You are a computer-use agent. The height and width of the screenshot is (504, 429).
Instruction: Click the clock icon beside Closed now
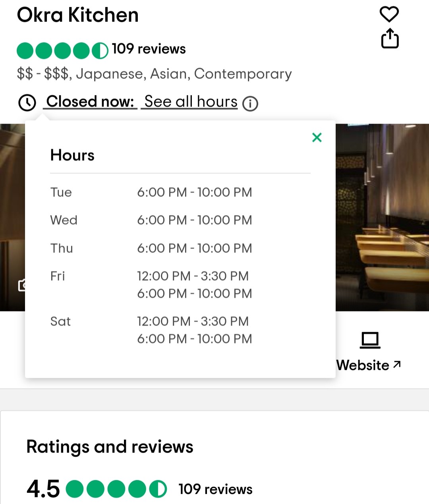point(27,103)
